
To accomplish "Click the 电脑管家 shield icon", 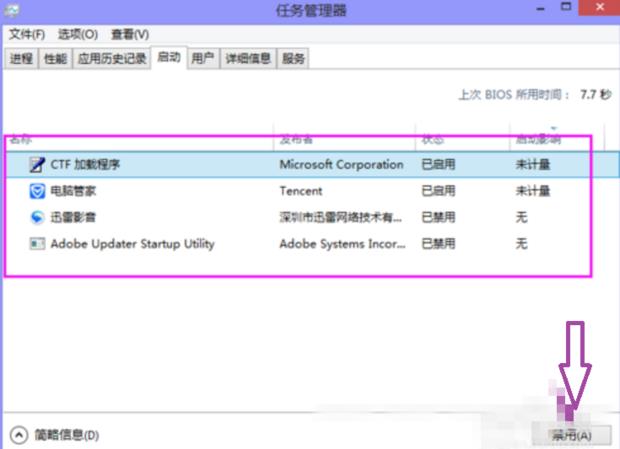I will pos(37,191).
